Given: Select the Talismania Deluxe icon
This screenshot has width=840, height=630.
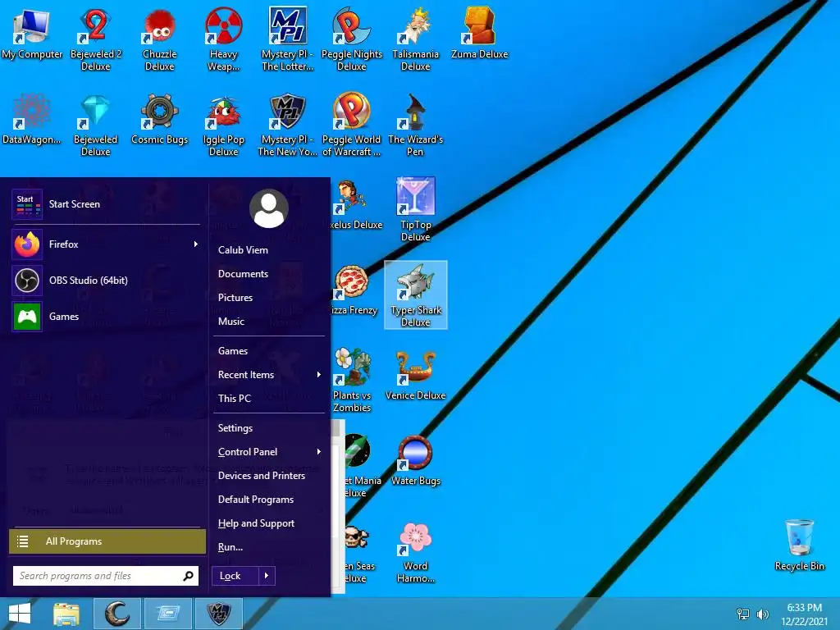Looking at the screenshot, I should 416,39.
